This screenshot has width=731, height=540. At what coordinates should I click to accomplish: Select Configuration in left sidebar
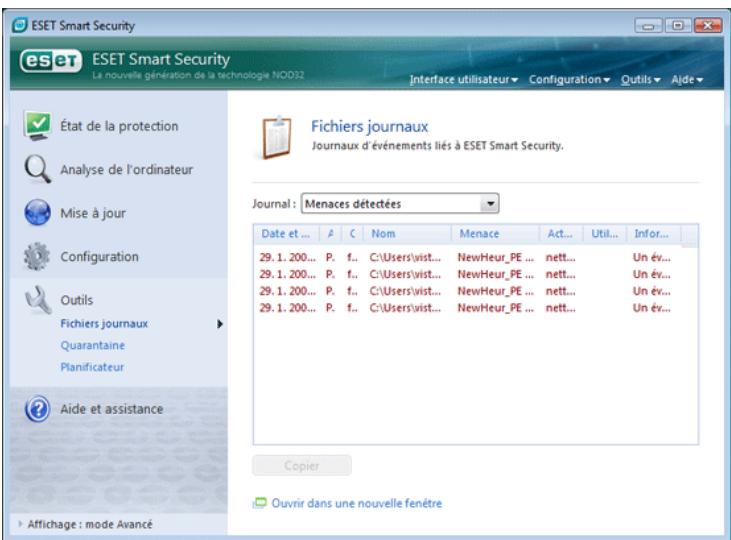click(99, 256)
